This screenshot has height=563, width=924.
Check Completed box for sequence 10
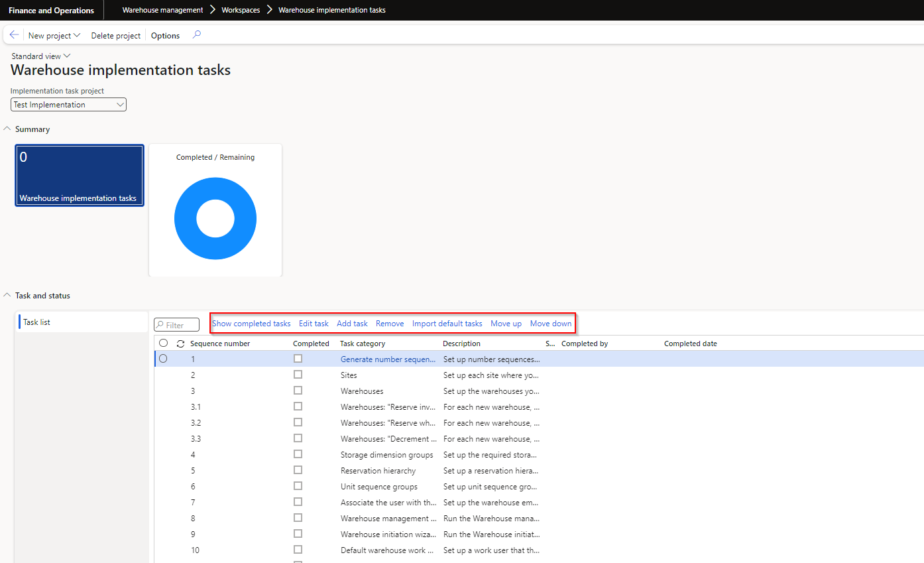298,550
